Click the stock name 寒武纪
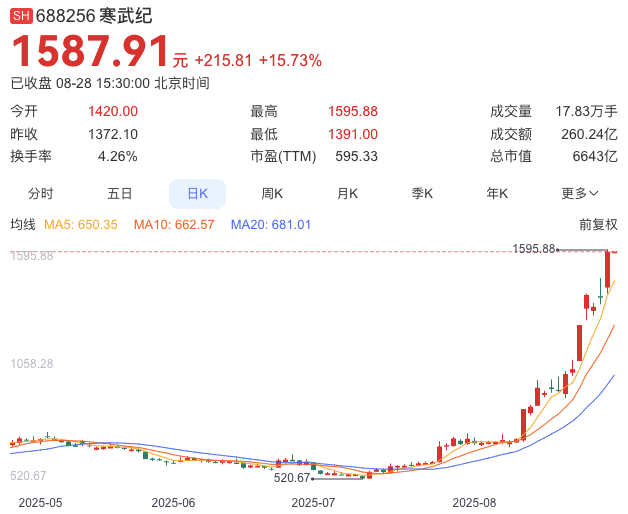 (125, 16)
